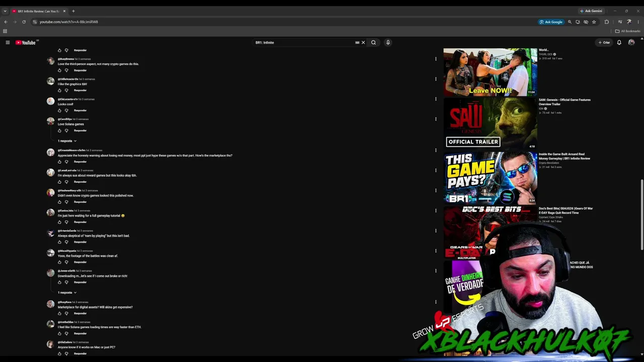Reply to the 'Looks cool!' comment

click(x=80, y=111)
